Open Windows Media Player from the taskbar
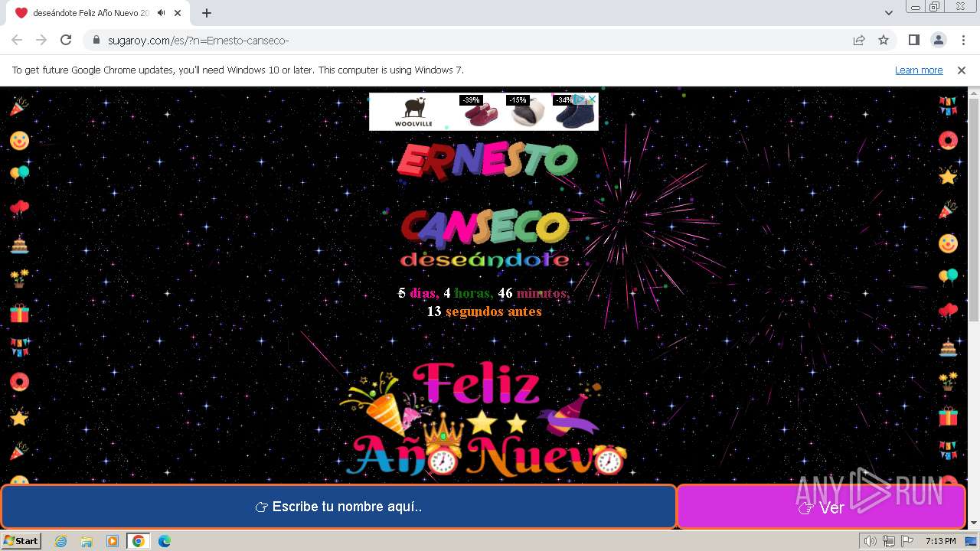The width and height of the screenshot is (980, 551). (113, 541)
